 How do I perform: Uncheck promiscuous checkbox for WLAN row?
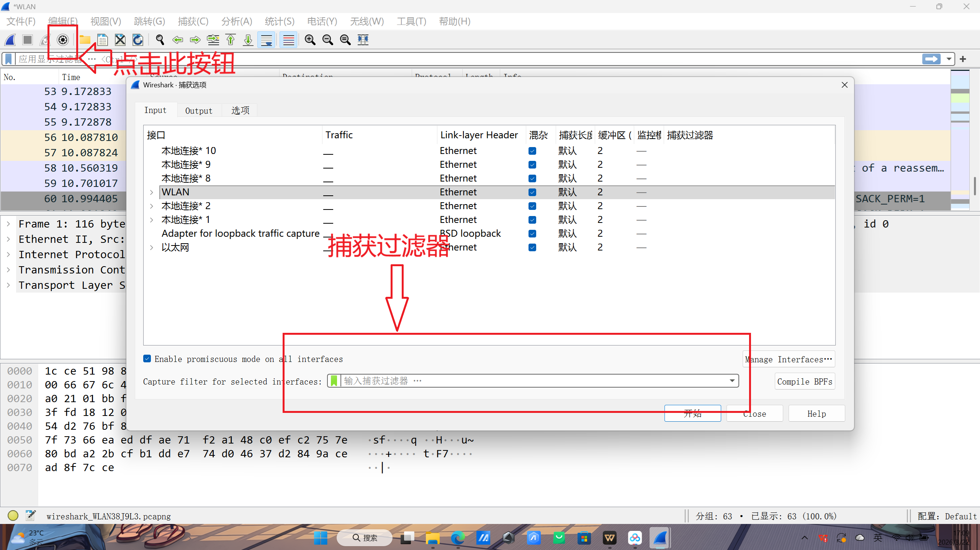tap(532, 192)
